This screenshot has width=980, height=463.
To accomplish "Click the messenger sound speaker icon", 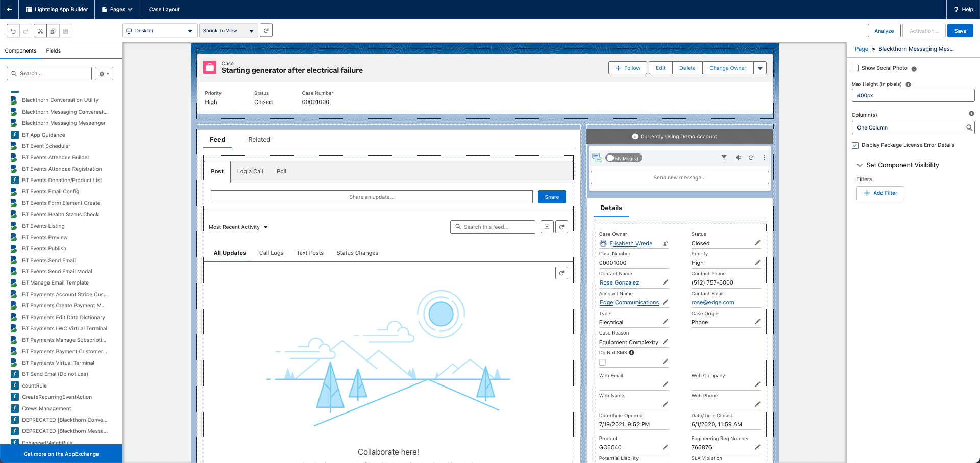I will click(x=738, y=158).
